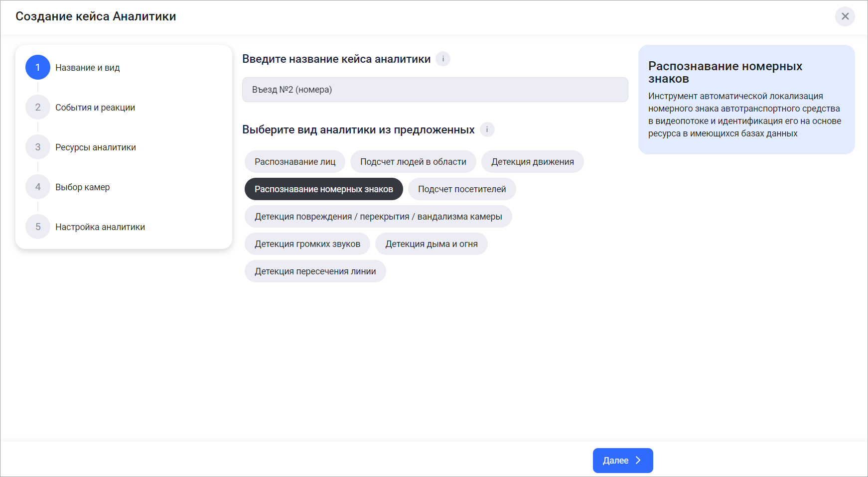868x477 pixels.
Task: Toggle Распознавание номерных знаков chip
Action: click(323, 189)
